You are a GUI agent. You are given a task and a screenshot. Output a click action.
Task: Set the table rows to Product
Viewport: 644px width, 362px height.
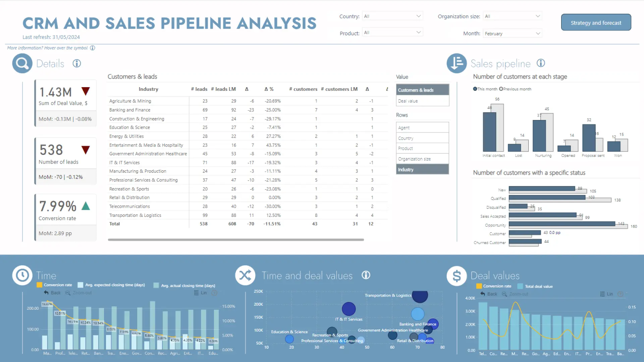click(423, 148)
